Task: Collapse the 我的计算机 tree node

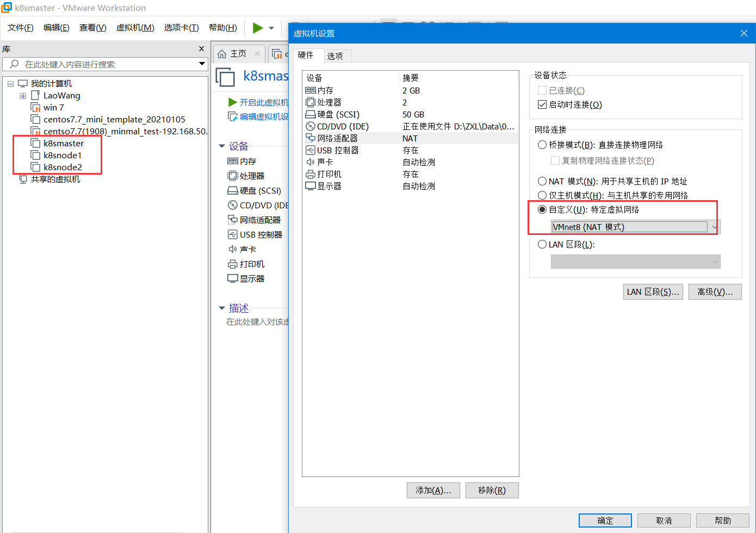Action: tap(10, 84)
